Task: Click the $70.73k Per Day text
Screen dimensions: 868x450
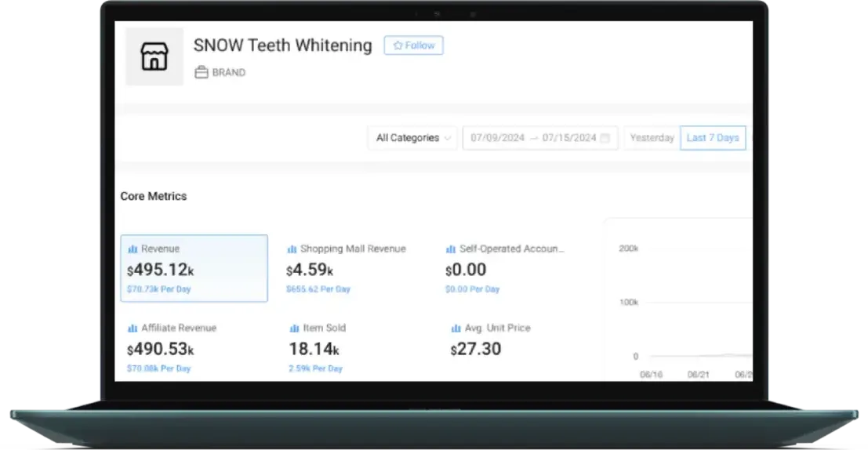Action: click(159, 289)
